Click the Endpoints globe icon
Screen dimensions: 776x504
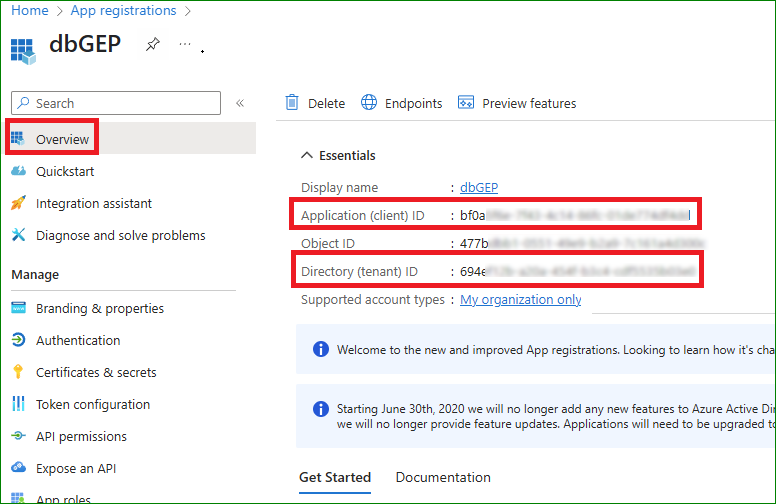[369, 103]
